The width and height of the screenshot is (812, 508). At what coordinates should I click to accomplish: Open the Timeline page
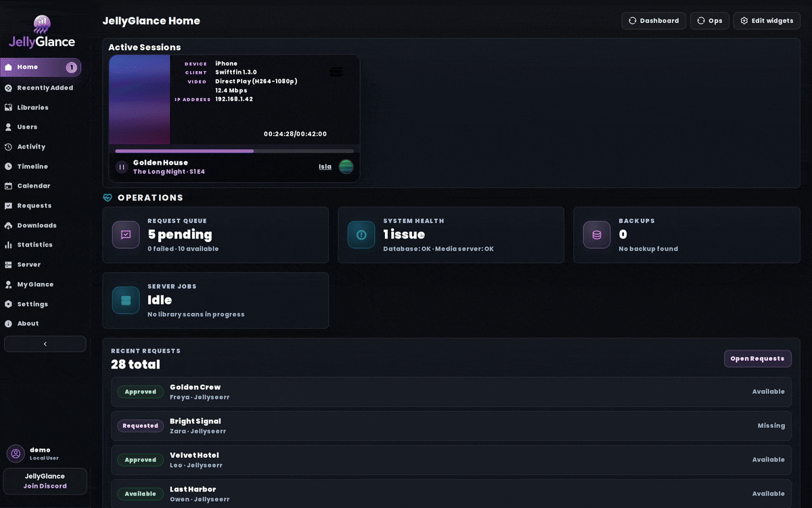pyautogui.click(x=32, y=167)
